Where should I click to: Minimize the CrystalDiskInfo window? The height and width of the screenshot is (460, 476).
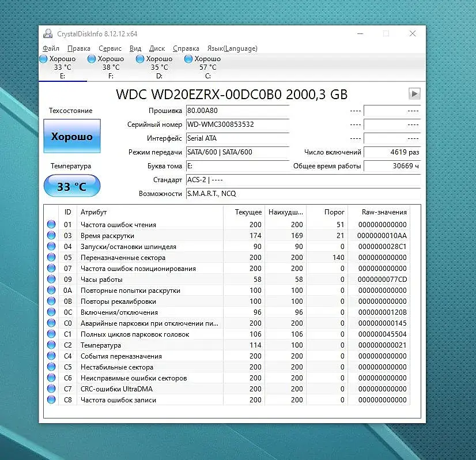(x=360, y=33)
